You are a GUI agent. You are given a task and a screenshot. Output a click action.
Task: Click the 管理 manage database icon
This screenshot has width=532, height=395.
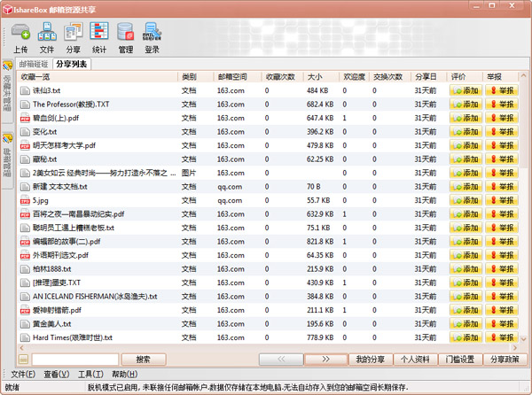(126, 37)
